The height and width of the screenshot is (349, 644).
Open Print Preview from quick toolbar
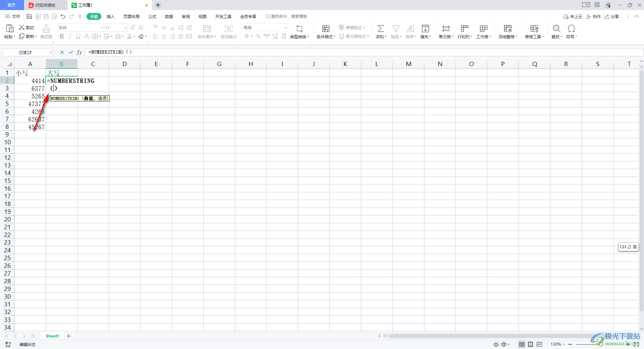[x=55, y=16]
